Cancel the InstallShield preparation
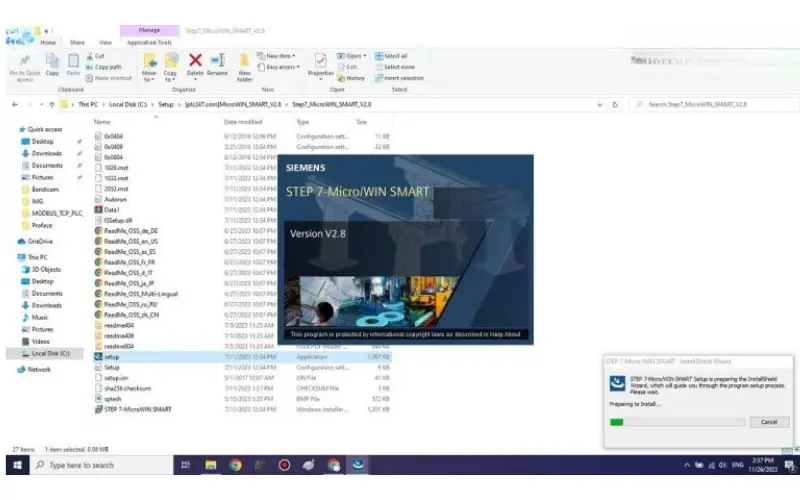 pos(769,422)
